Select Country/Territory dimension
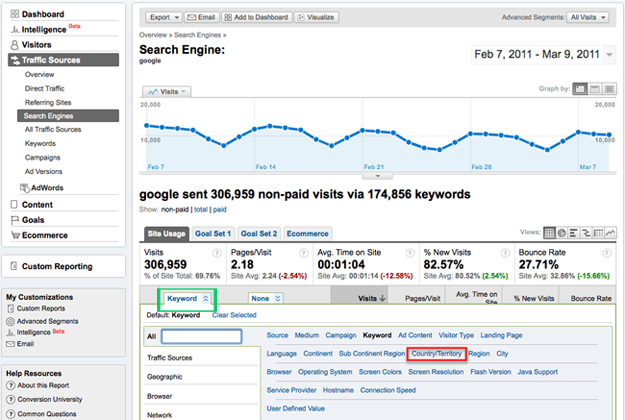625x420 pixels. 436,354
